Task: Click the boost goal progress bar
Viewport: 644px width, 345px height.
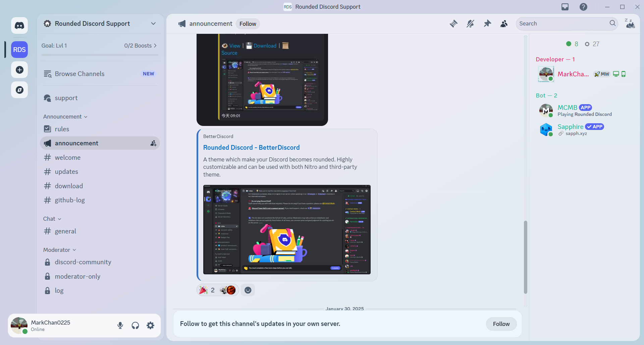Action: (100, 55)
